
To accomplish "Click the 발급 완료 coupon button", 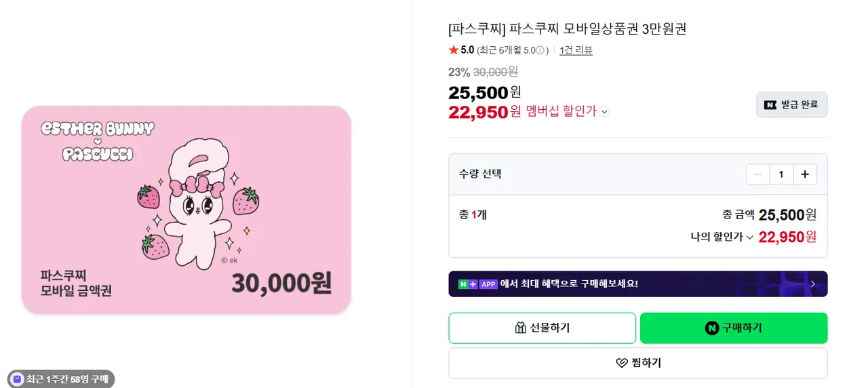I will [x=791, y=104].
